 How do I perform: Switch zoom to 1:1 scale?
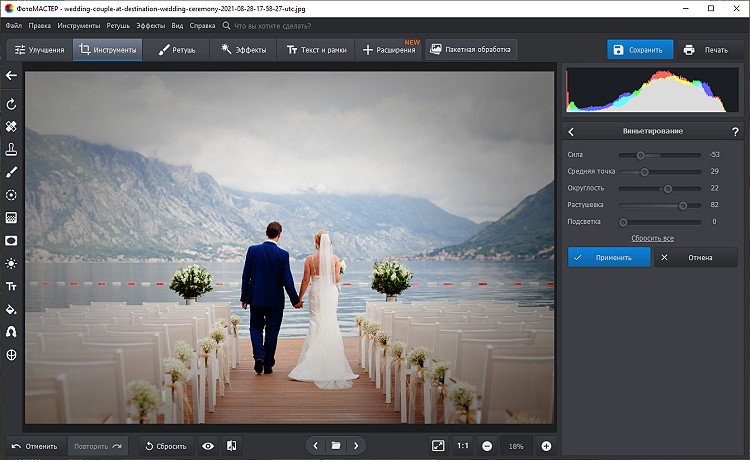pos(463,445)
